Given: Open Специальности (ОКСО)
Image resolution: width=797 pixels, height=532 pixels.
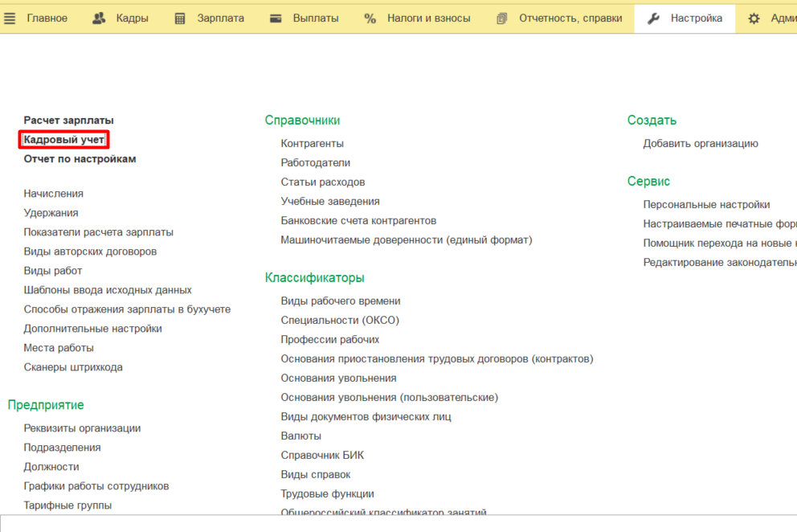Looking at the screenshot, I should tap(340, 321).
